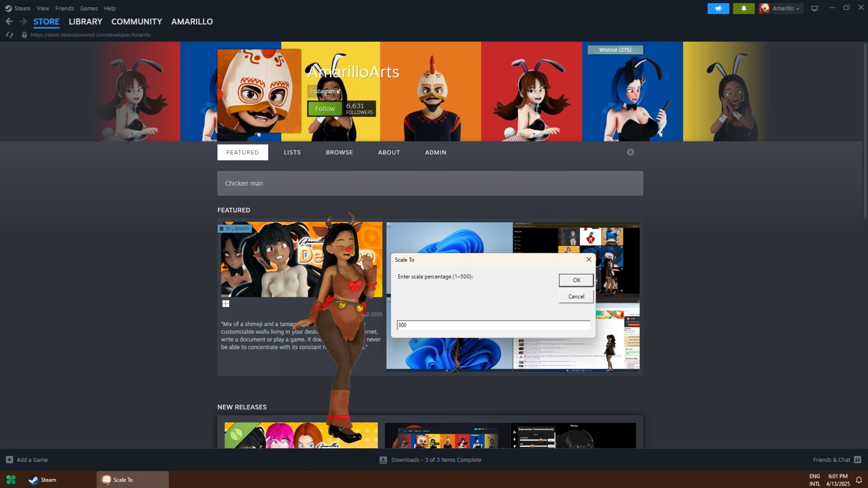Open Friends & Chat panel

tap(833, 460)
